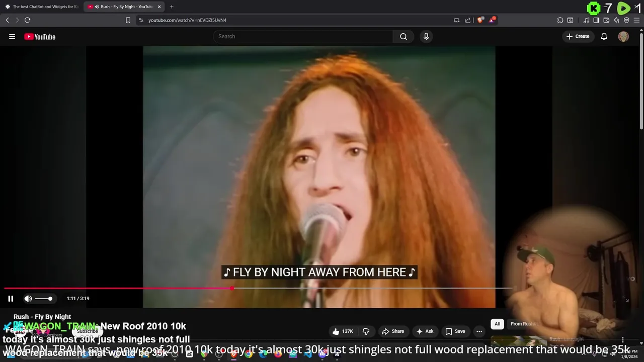The width and height of the screenshot is (644, 362).
Task: Bookmark this page with bookmark icon
Action: point(128,20)
